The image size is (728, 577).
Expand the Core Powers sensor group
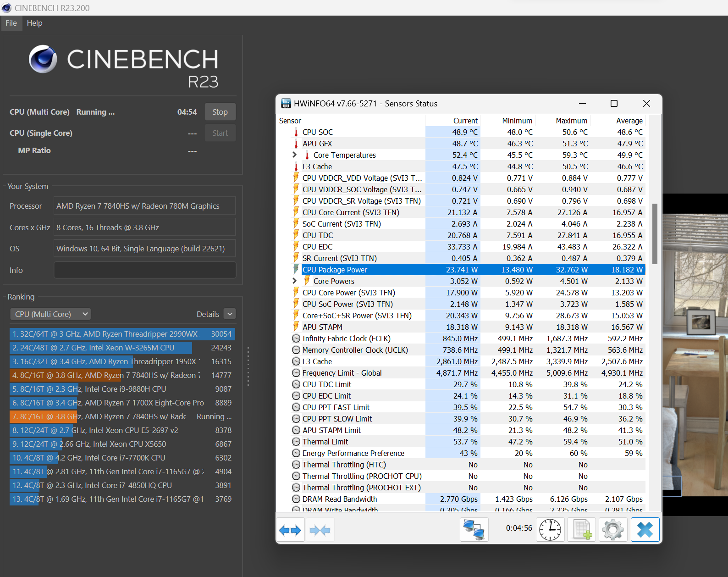click(294, 281)
